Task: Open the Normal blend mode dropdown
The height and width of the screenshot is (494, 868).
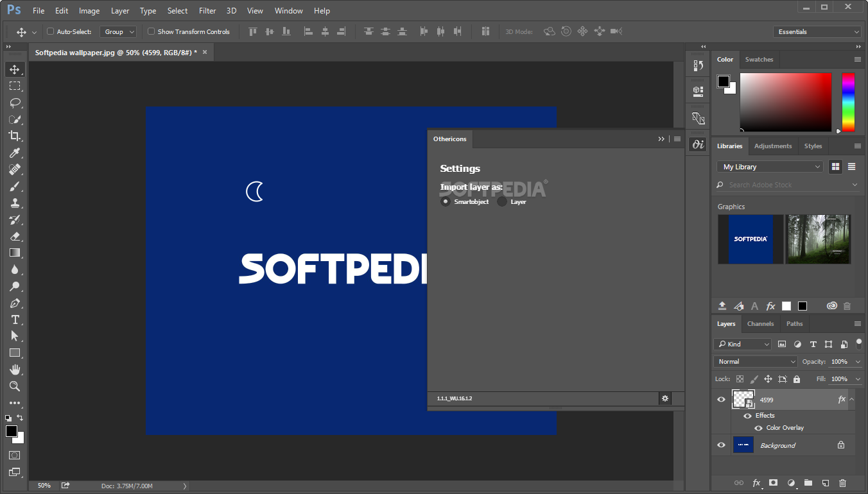Action: 756,362
